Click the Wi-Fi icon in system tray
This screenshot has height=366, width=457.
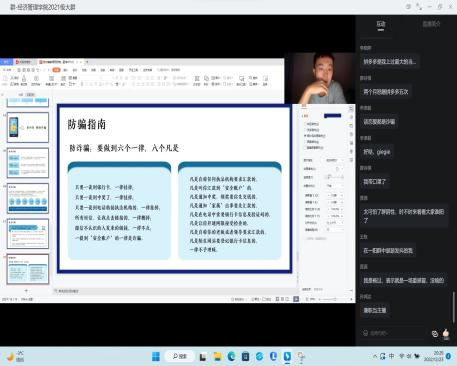402,356
